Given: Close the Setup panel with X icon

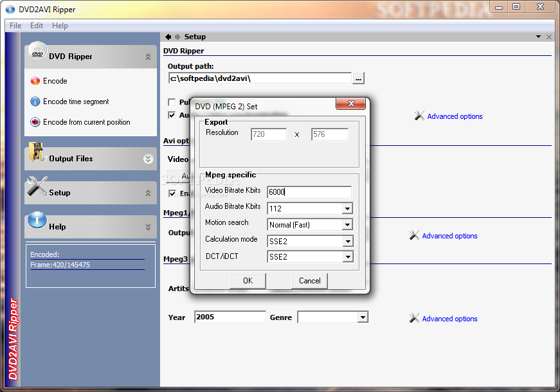Looking at the screenshot, I should tap(549, 37).
